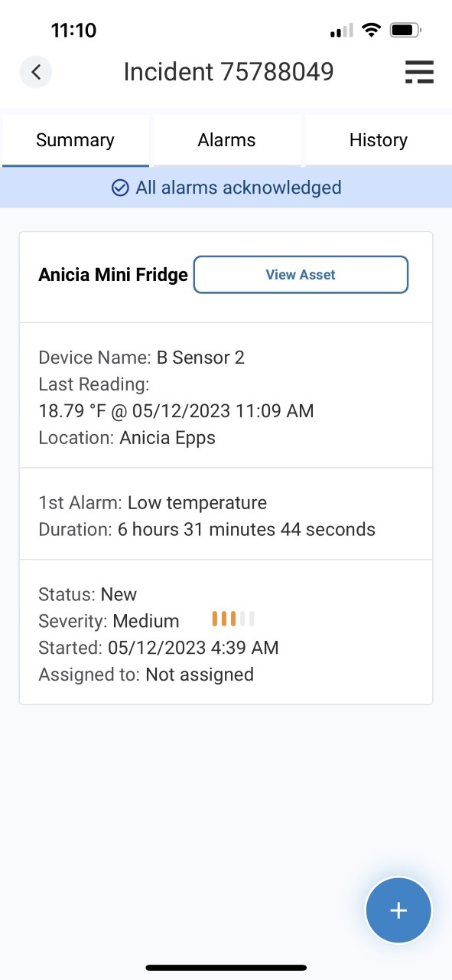Open the hamburger menu
This screenshot has width=452, height=980.
[x=419, y=71]
